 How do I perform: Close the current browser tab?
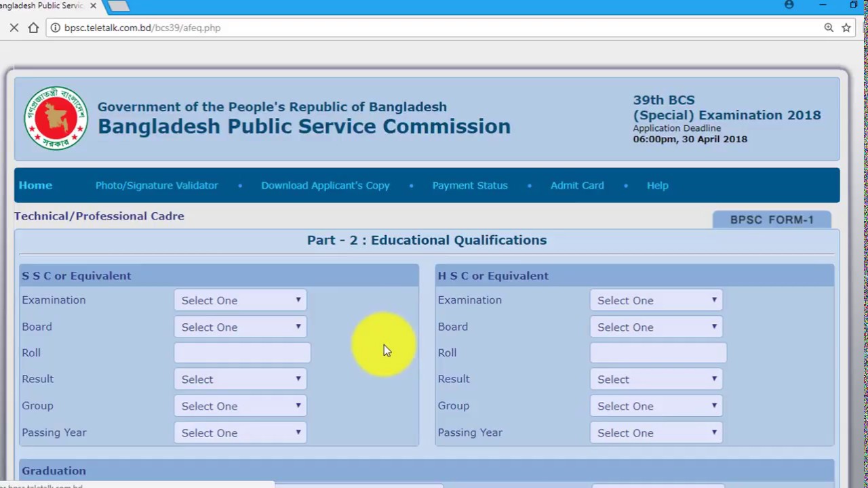(93, 5)
